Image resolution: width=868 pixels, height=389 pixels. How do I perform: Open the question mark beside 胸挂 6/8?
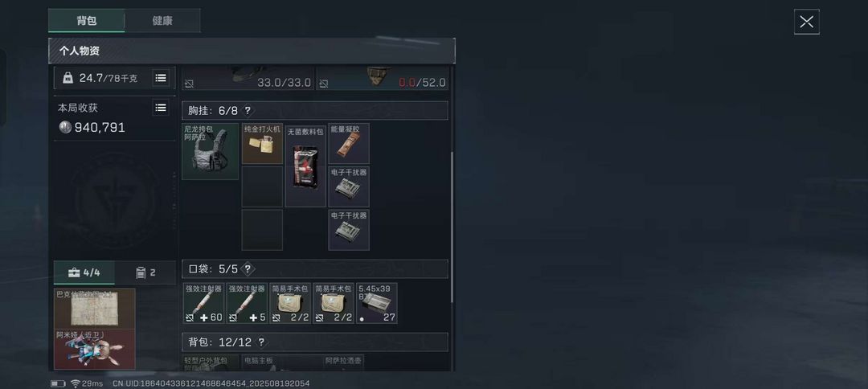(248, 111)
